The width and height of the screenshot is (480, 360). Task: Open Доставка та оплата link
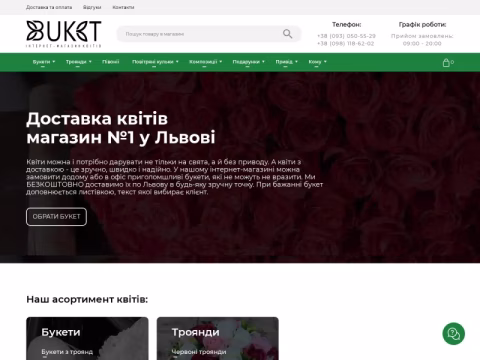49,7
